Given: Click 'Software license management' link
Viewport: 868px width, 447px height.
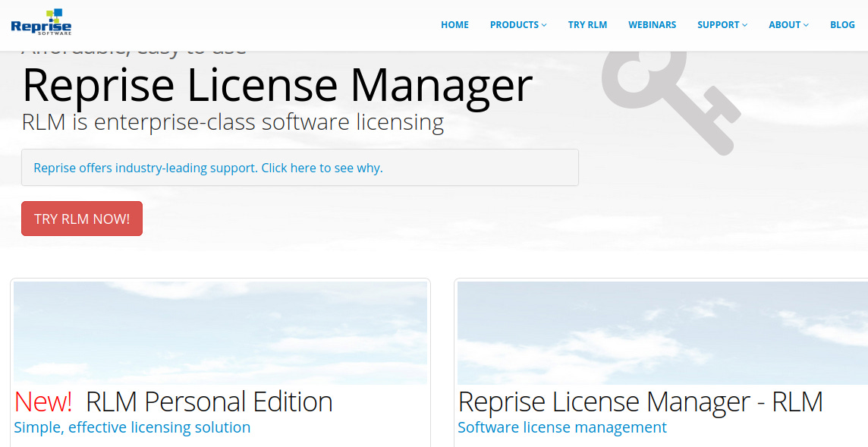Looking at the screenshot, I should tap(561, 427).
